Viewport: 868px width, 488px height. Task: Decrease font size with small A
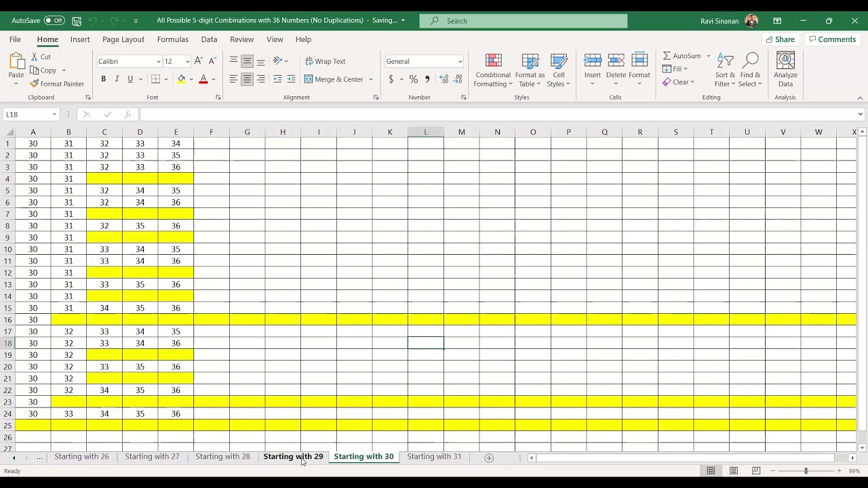coord(212,61)
